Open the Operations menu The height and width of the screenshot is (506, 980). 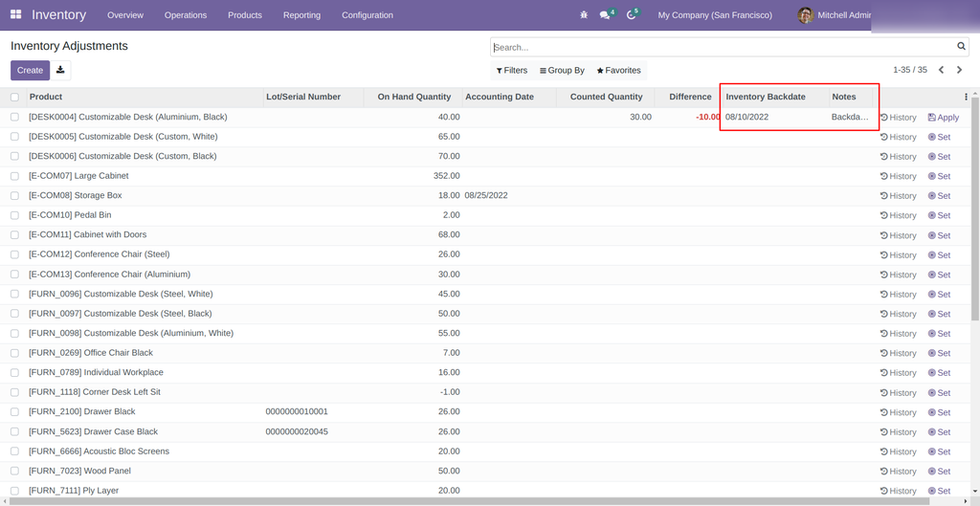coord(186,15)
